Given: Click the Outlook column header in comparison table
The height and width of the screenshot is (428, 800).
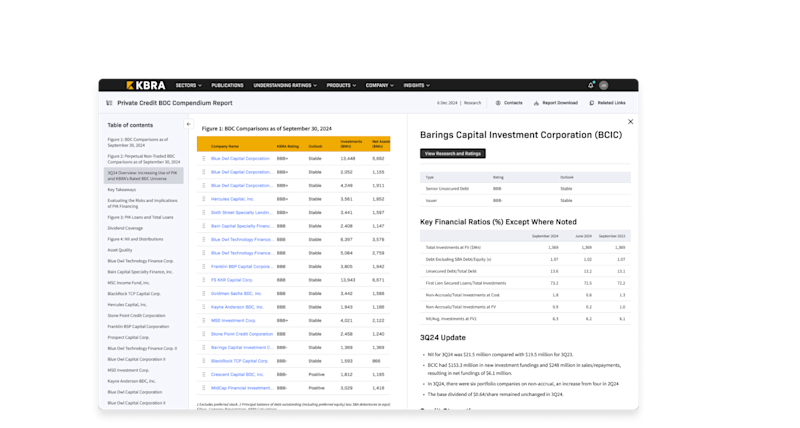Looking at the screenshot, I should pos(315,146).
